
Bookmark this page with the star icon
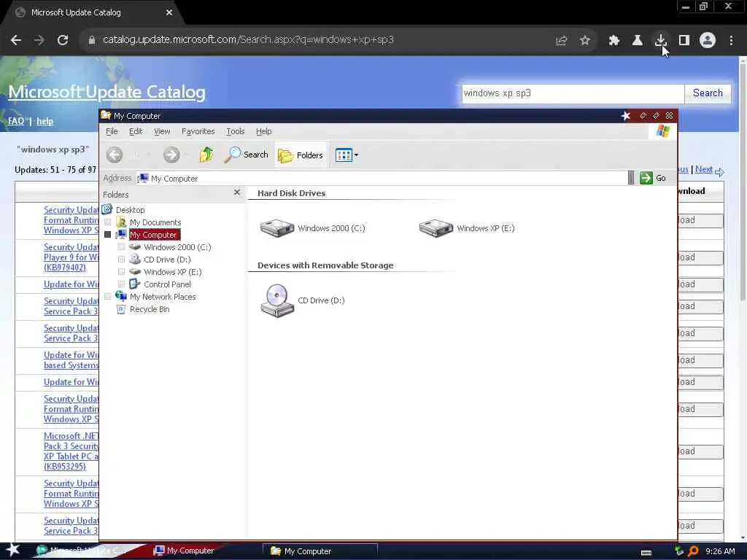coord(585,41)
